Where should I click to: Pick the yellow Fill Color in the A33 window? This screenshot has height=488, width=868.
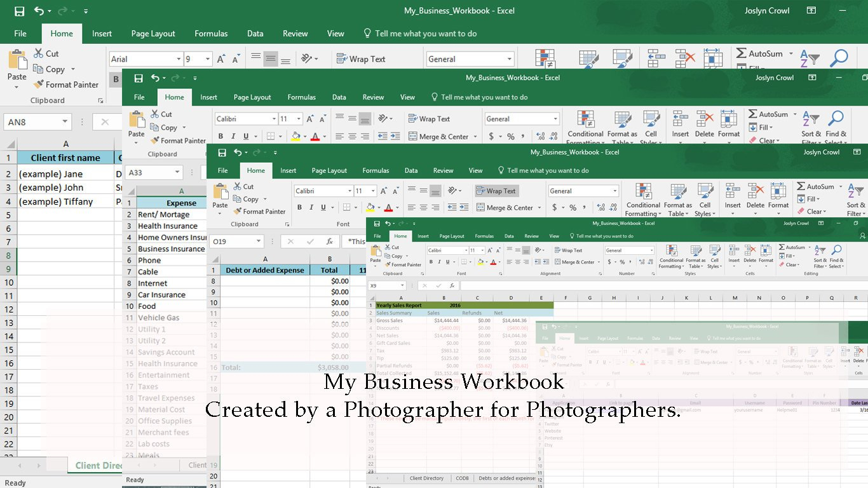[x=295, y=136]
